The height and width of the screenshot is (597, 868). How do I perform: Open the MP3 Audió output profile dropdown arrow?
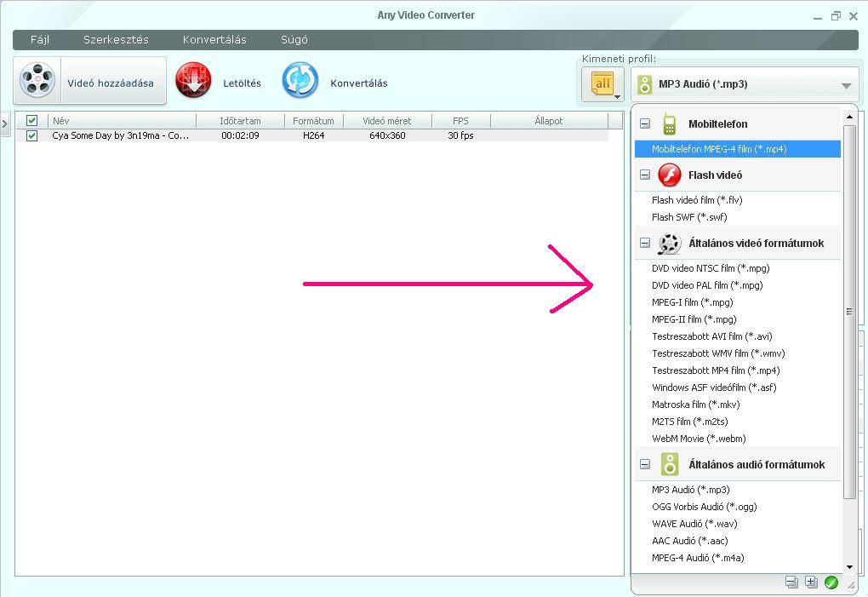(846, 86)
